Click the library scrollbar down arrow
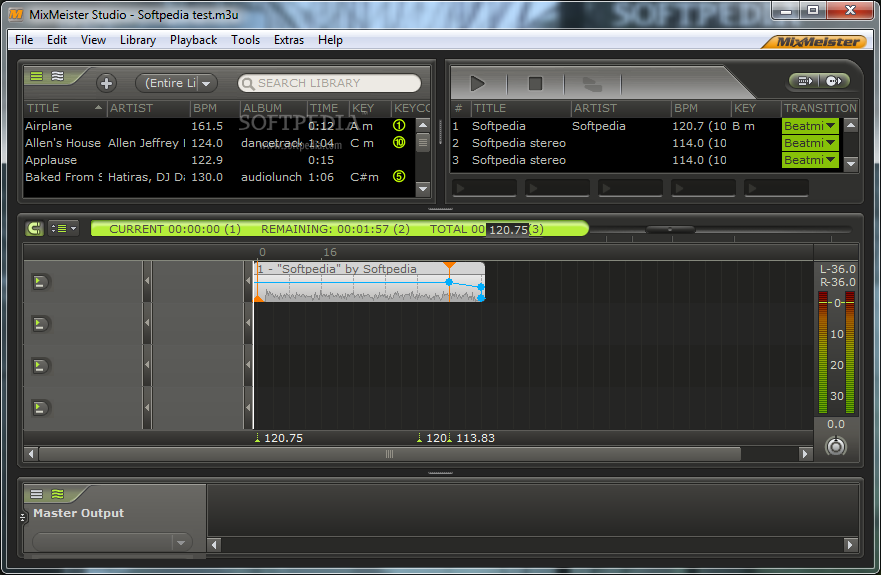Image resolution: width=881 pixels, height=575 pixels. point(424,189)
